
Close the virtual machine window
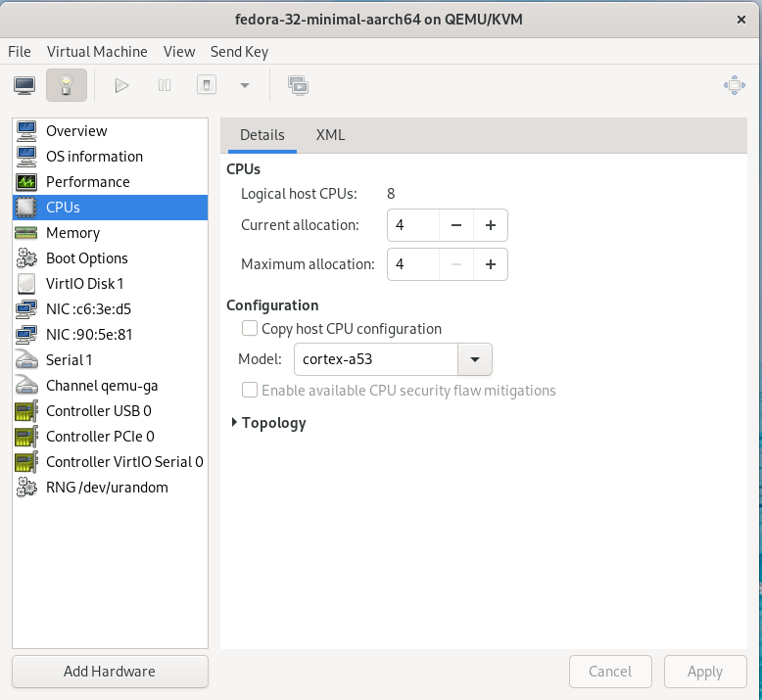(741, 20)
